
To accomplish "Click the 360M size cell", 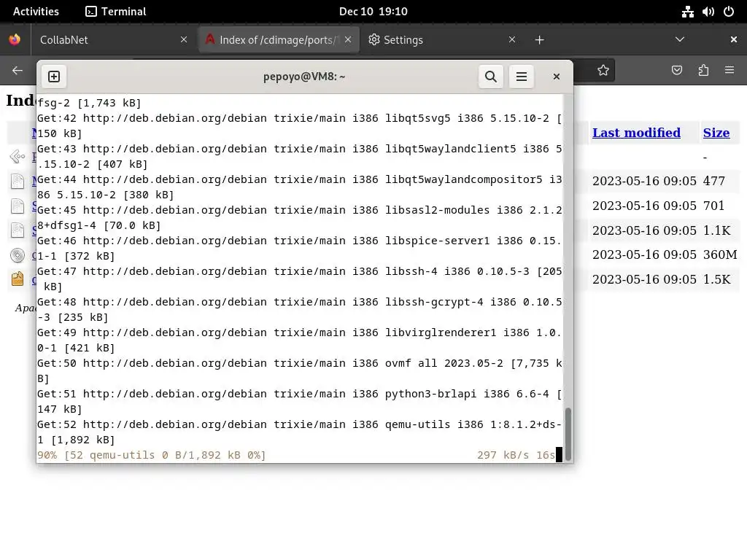I will tap(720, 254).
